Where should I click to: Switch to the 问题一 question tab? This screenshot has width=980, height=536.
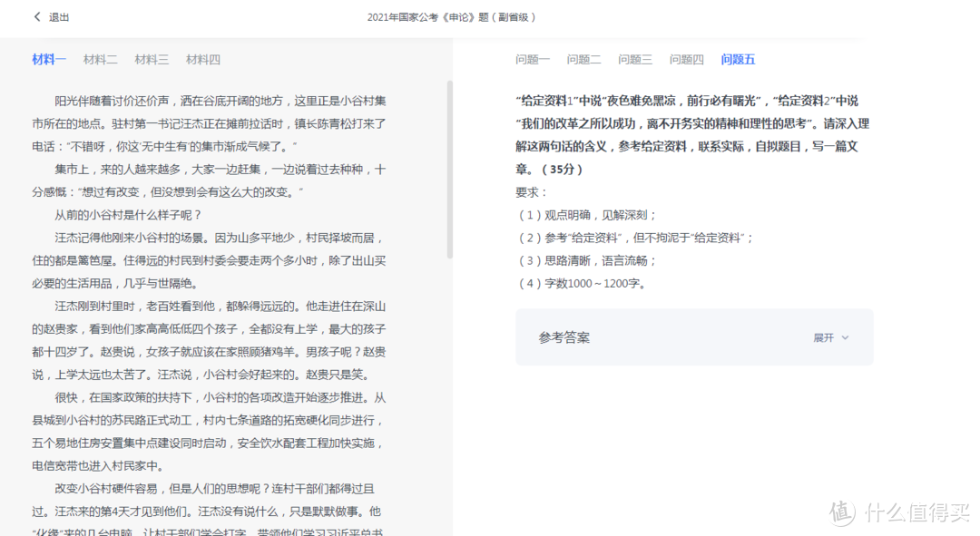533,59
